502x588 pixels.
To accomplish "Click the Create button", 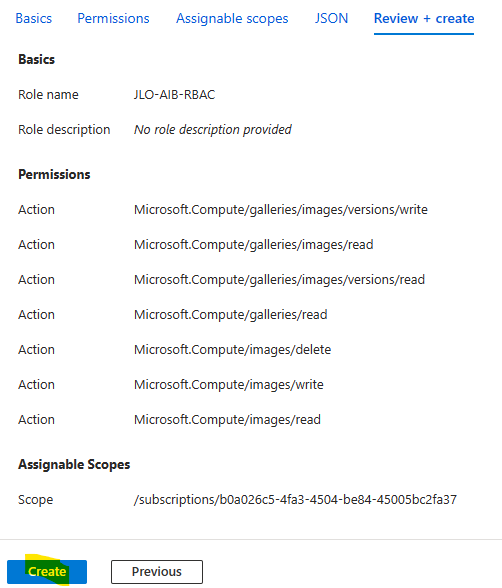I will (47, 572).
